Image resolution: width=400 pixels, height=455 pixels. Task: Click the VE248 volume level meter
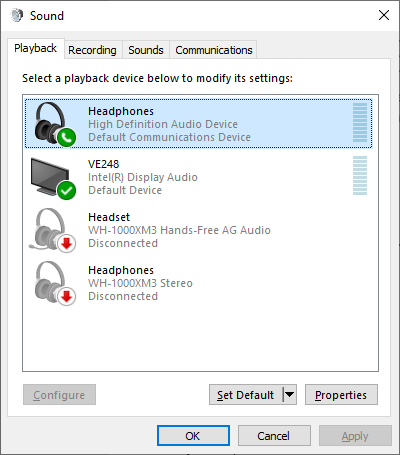pyautogui.click(x=360, y=175)
